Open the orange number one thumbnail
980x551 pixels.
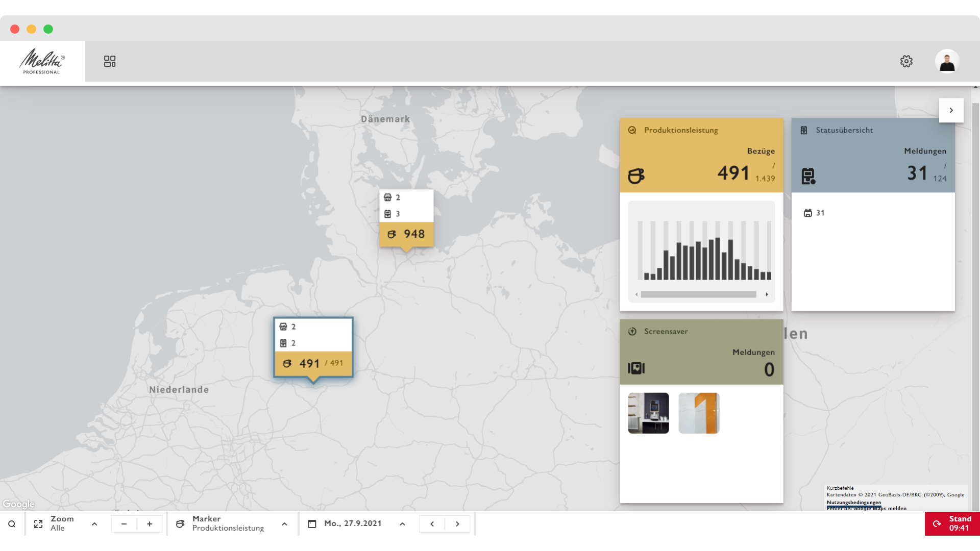699,413
